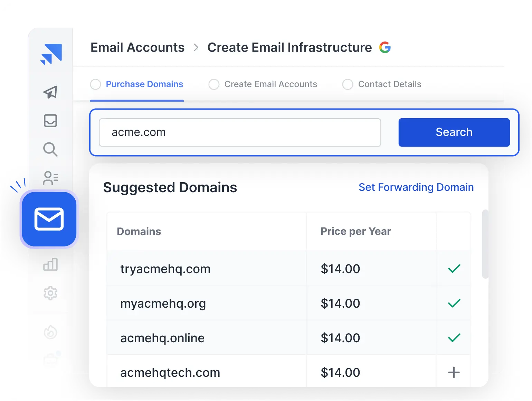Image resolution: width=532 pixels, height=401 pixels.
Task: Select the paper plane campaigns icon
Action: (x=50, y=92)
